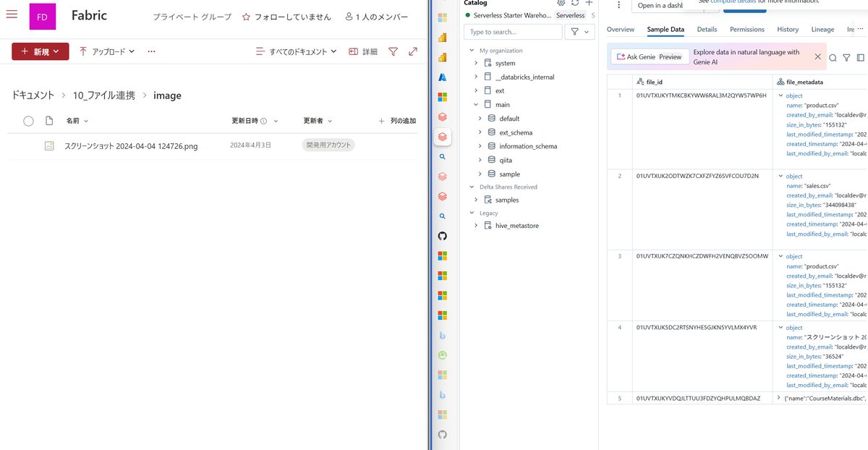Switch to the History tab

click(788, 30)
